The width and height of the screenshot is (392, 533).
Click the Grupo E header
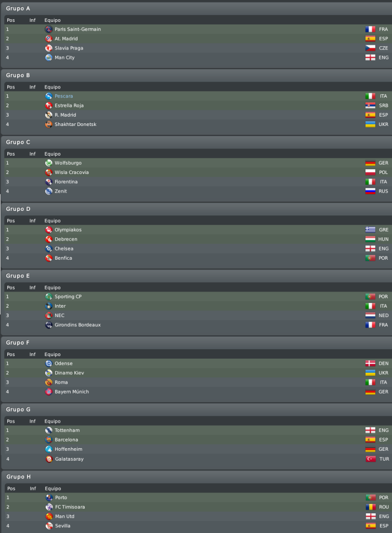(18, 276)
